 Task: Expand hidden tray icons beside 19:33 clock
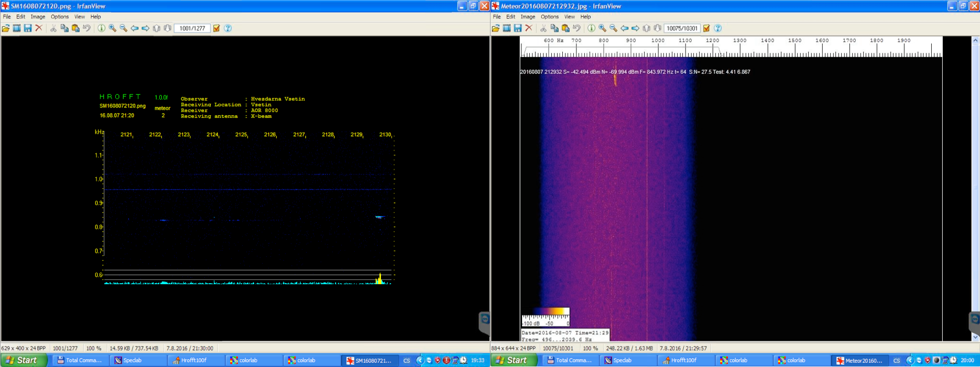pos(420,360)
